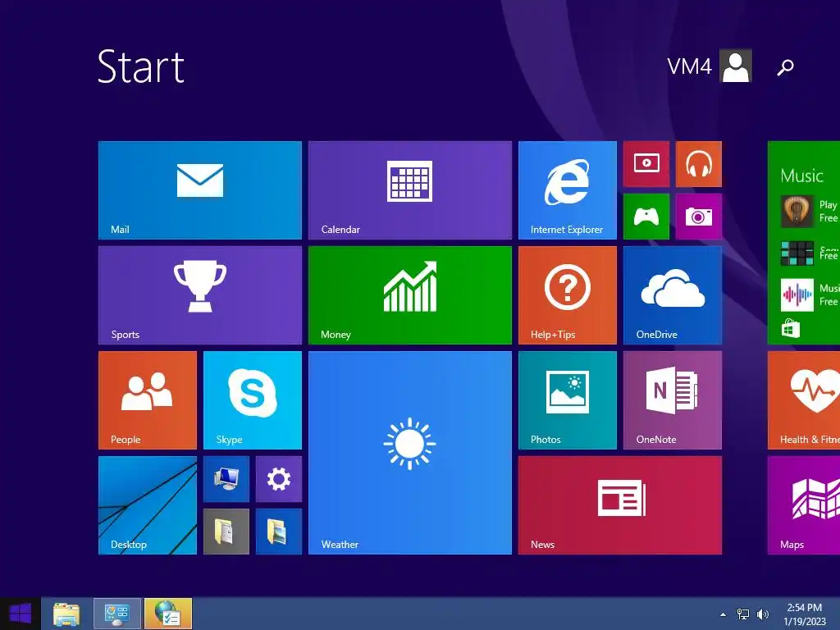Click the VM4 account name
The height and width of the screenshot is (630, 840).
(689, 66)
